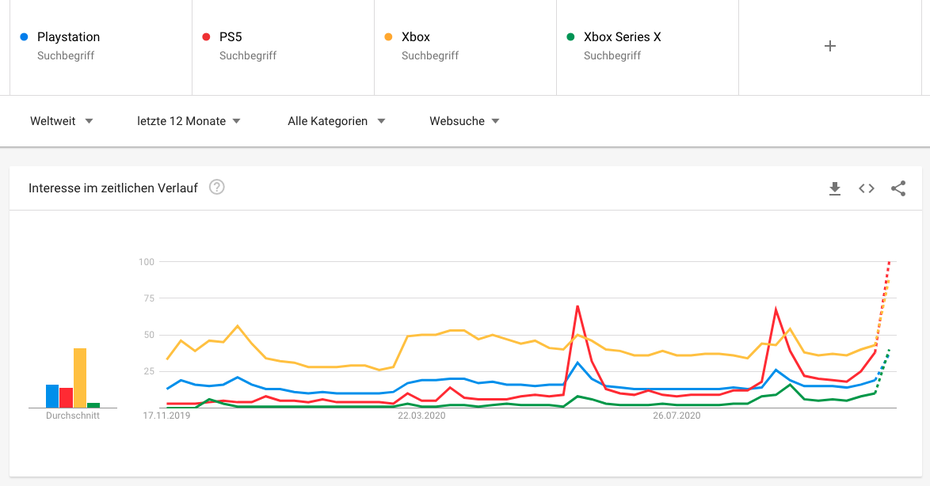Click the 75 value on y-axis
The width and height of the screenshot is (930, 486).
point(149,298)
